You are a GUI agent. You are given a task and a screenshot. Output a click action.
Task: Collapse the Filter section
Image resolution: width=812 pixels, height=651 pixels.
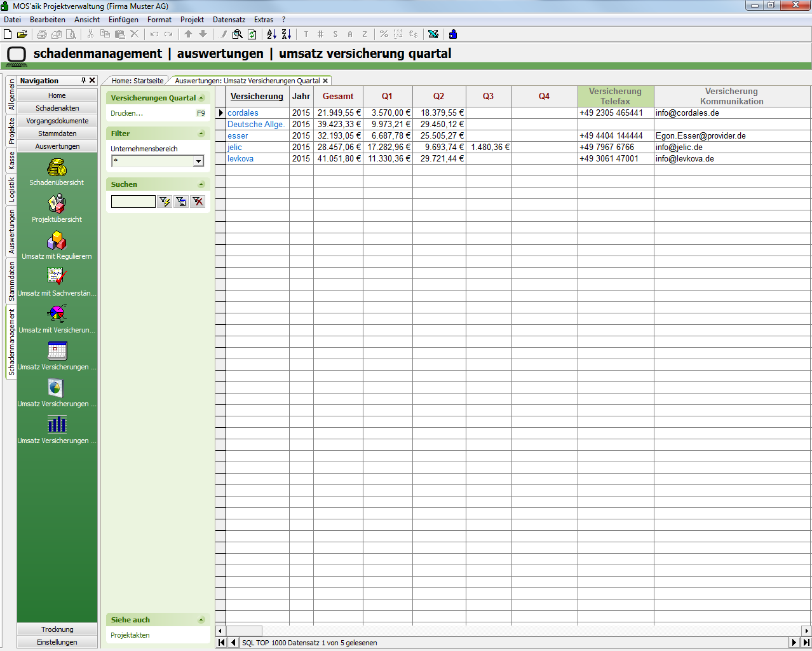click(x=201, y=134)
